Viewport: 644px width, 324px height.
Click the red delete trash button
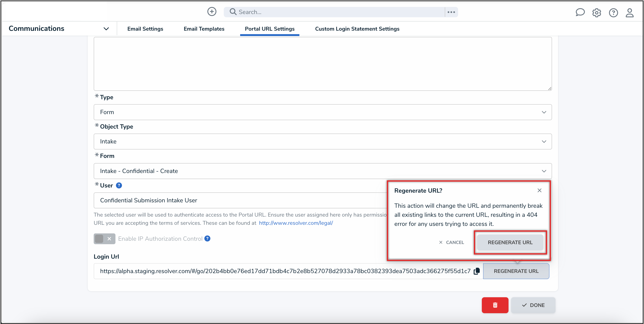[495, 305]
